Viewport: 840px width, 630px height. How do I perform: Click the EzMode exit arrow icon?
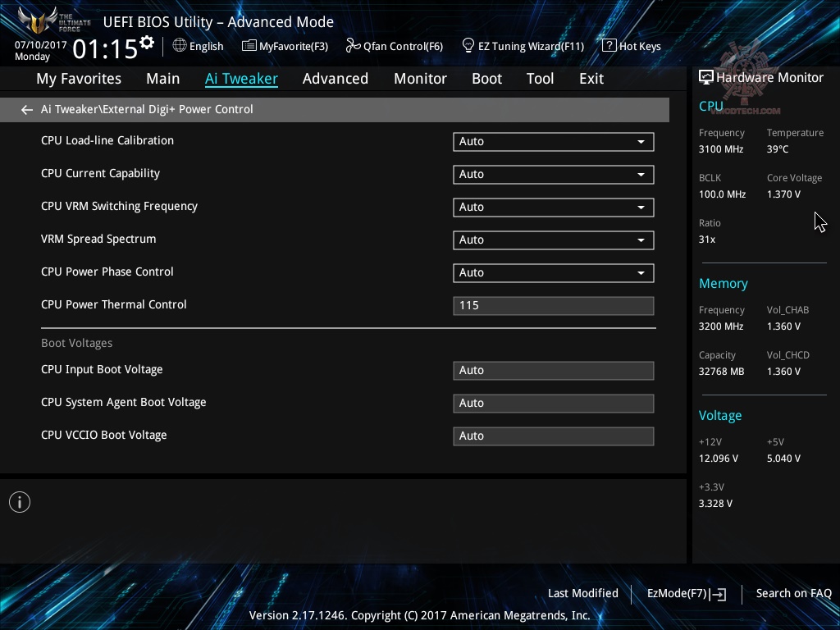(x=719, y=594)
